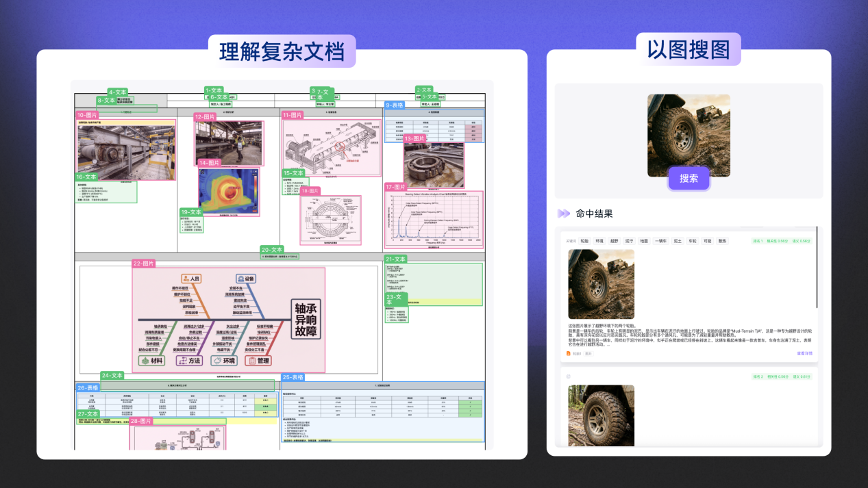Click the double-arrow icon beside 命中结果

[563, 214]
